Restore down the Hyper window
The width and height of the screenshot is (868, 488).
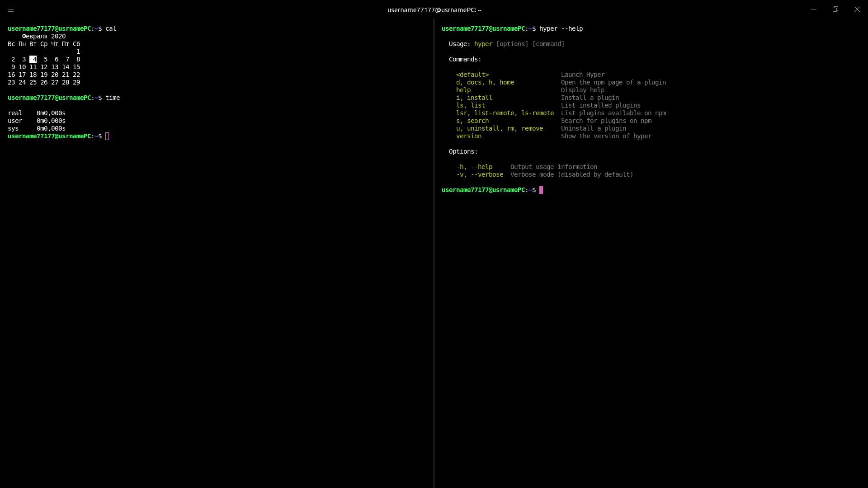[x=835, y=9]
